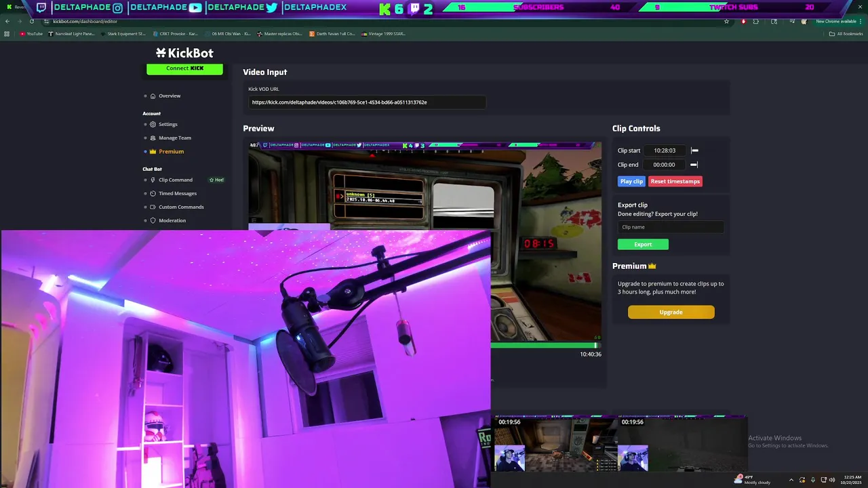Set clip start marker icon
Screen dimensions: 868x488
(x=694, y=150)
